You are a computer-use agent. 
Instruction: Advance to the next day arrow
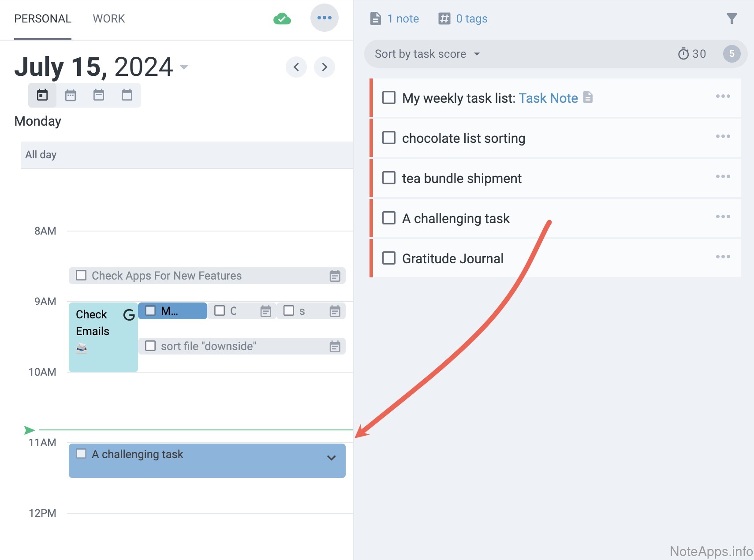coord(325,67)
